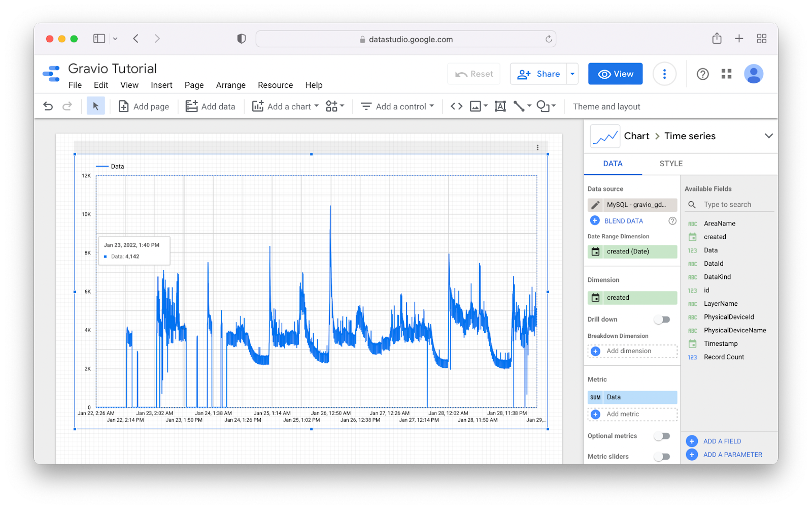Enable the Metric sliders toggle
The height and width of the screenshot is (509, 812).
(662, 456)
